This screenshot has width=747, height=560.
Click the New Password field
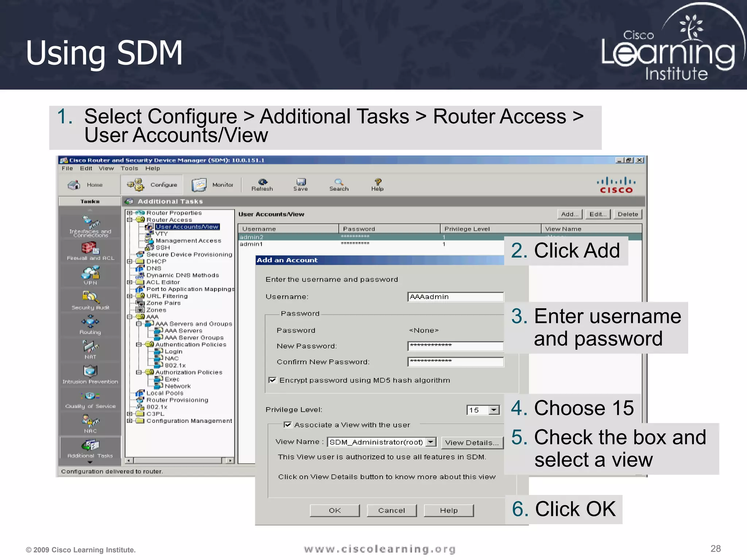456,346
